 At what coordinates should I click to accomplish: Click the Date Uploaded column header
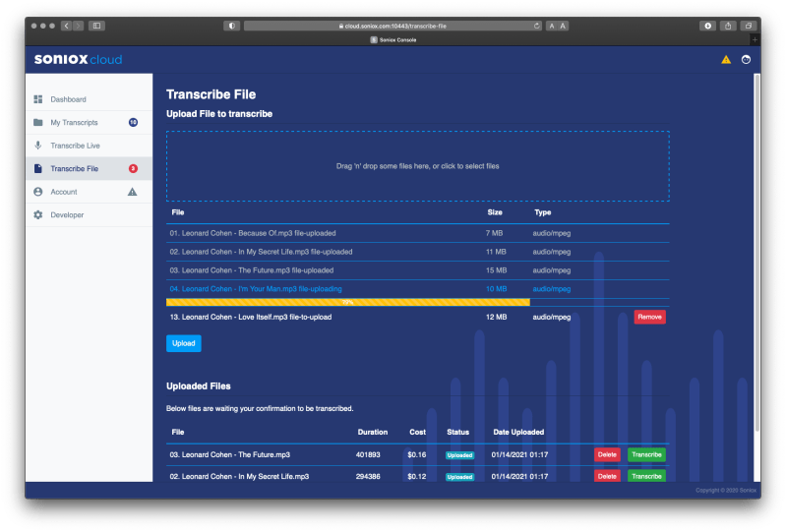point(518,432)
